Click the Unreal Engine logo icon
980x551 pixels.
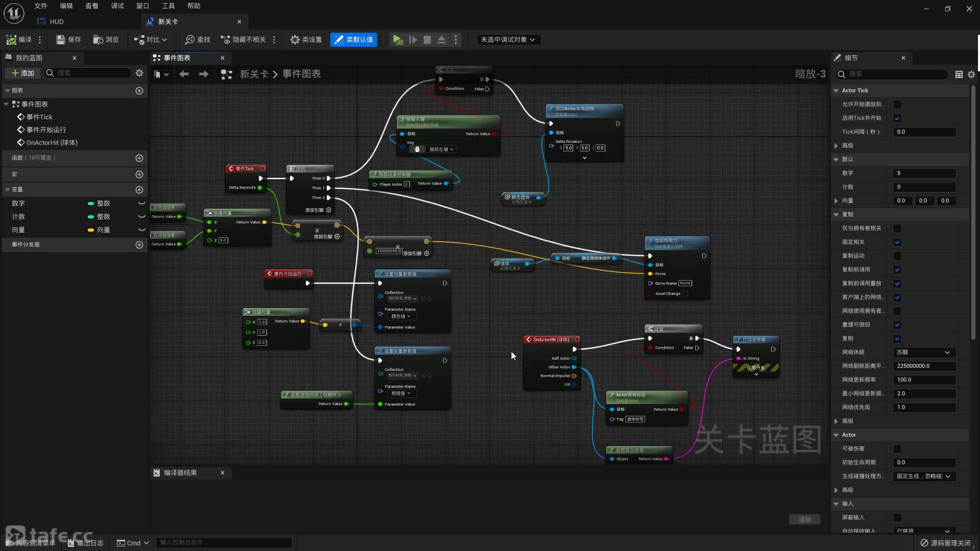(x=14, y=13)
